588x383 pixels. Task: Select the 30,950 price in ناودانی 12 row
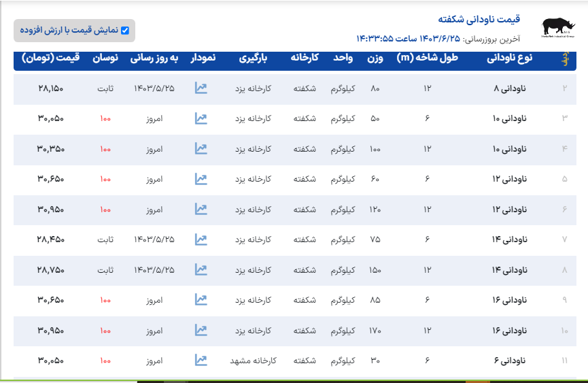51,210
